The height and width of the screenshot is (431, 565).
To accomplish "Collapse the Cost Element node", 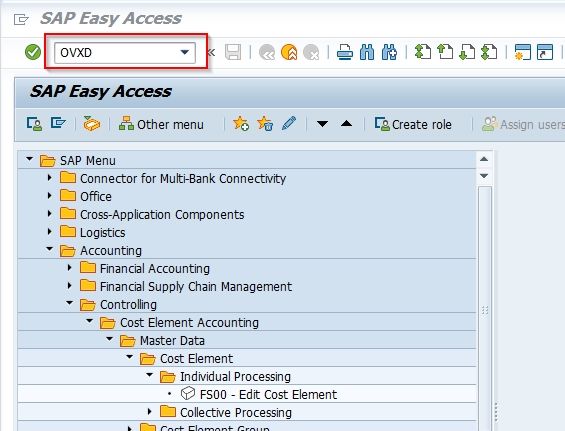I will click(130, 357).
